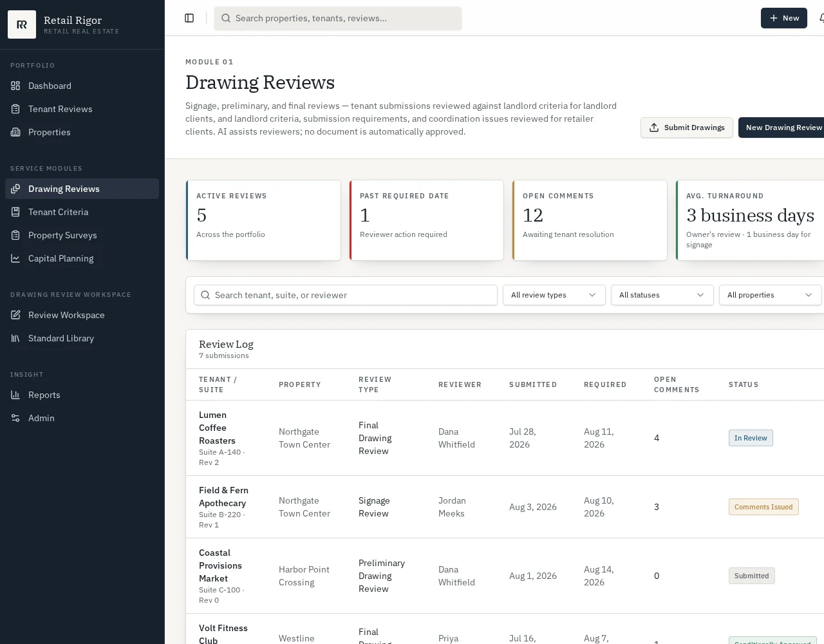Click the Harbor Point Crossing property cell

pyautogui.click(x=304, y=576)
